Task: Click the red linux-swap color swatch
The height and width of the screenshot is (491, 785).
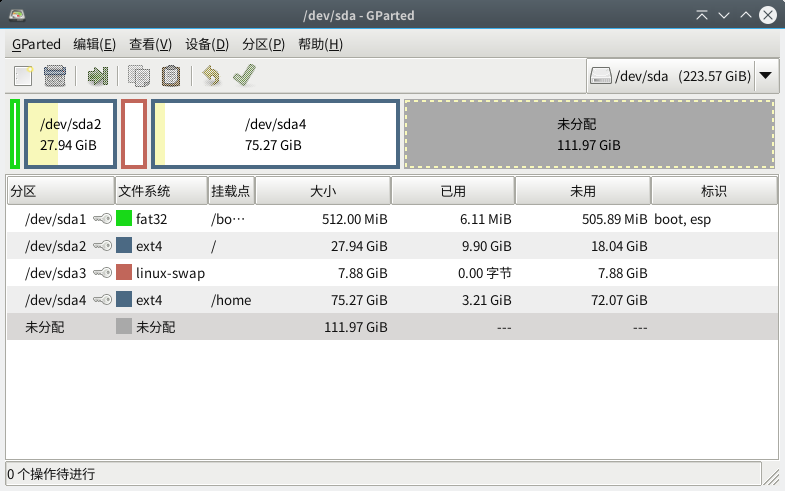Action: [x=124, y=273]
